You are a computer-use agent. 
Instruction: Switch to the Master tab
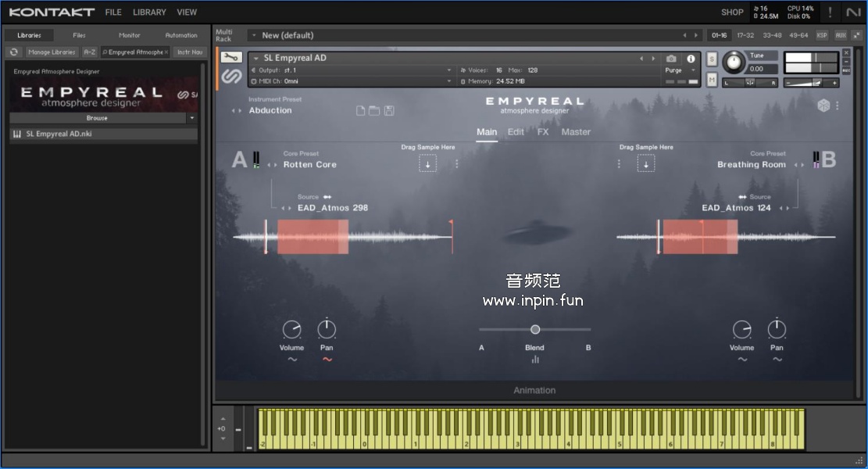click(576, 132)
